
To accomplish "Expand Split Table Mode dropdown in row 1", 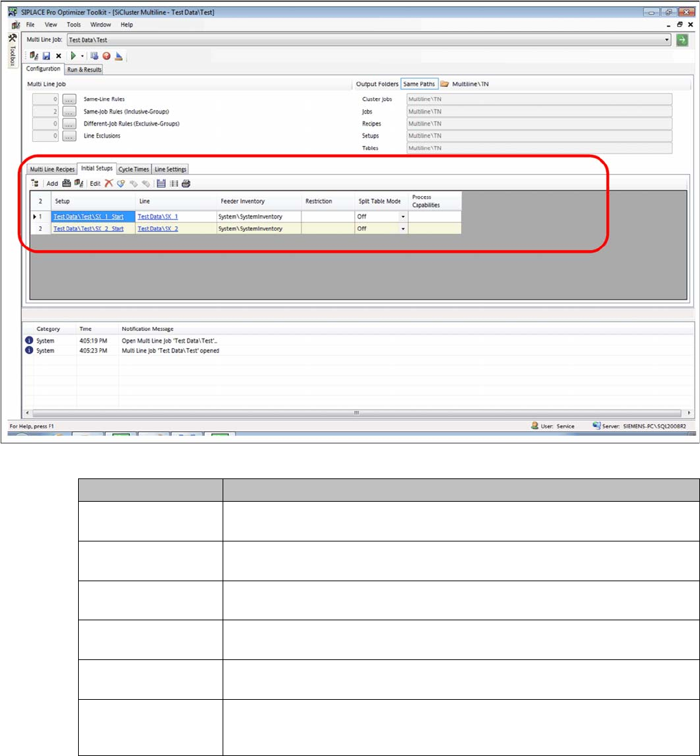I will tap(403, 217).
